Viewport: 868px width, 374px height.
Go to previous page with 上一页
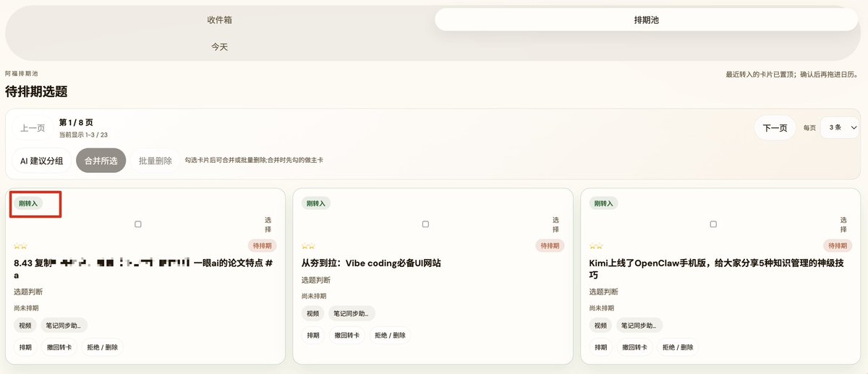point(33,128)
